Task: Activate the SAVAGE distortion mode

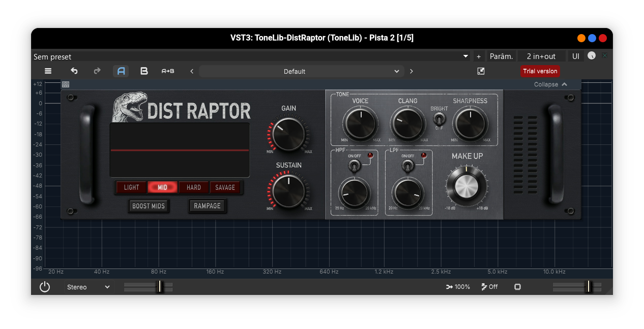Action: point(225,187)
